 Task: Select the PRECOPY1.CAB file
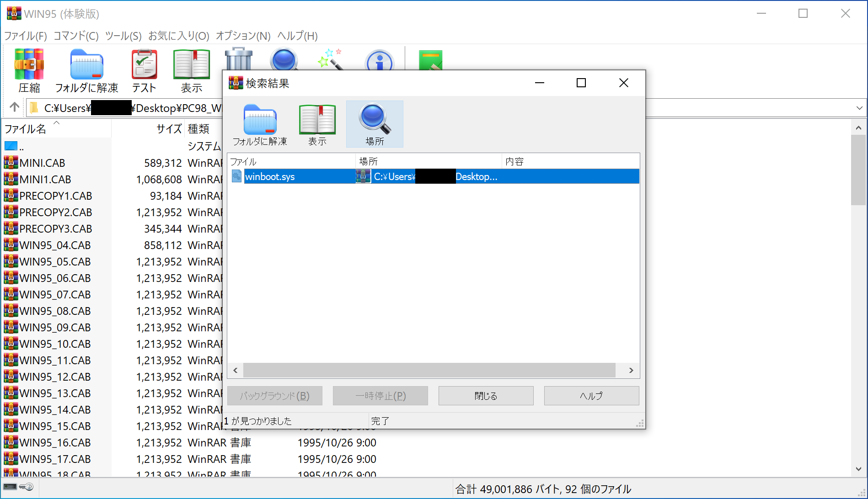pos(112,196)
